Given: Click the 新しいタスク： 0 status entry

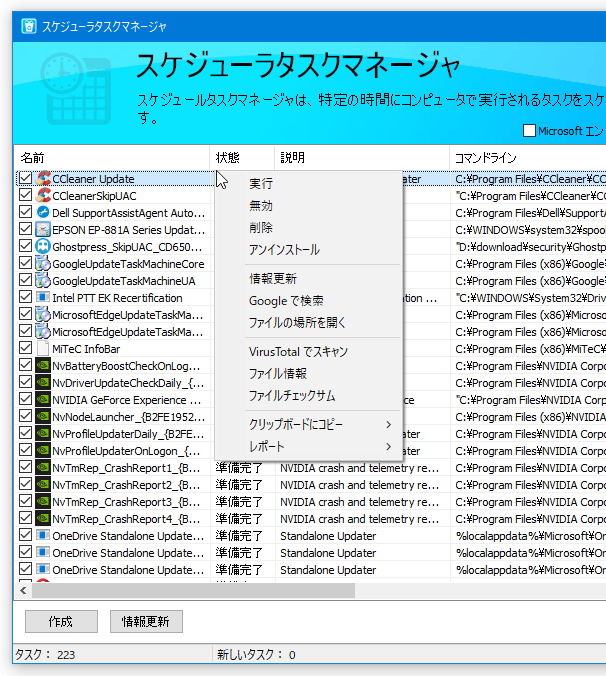Looking at the screenshot, I should pos(256,655).
